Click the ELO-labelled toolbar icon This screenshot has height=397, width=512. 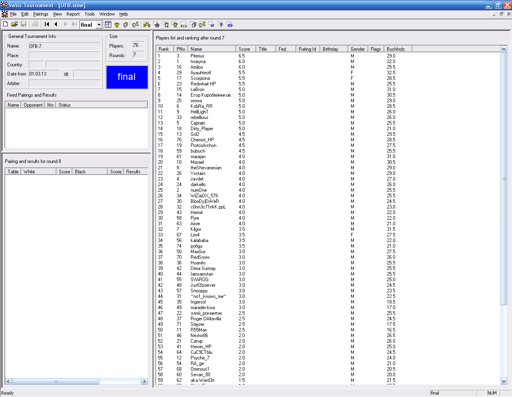point(184,25)
